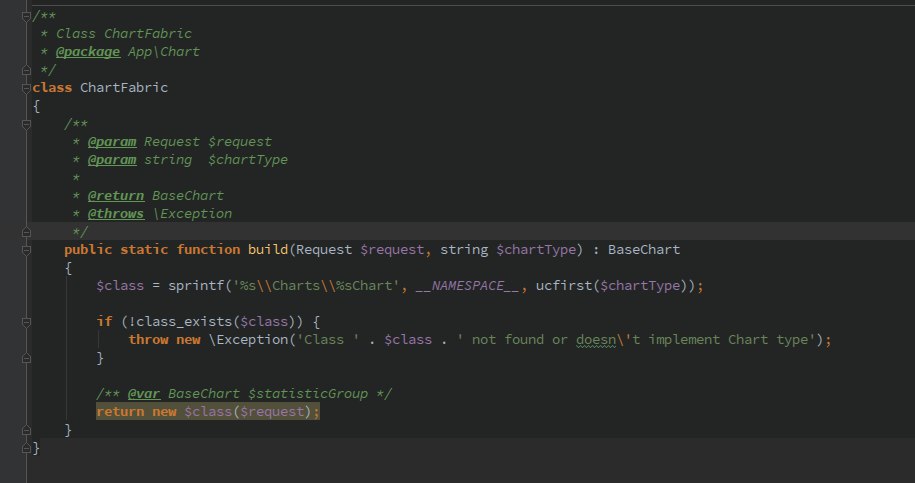Collapse the class docblock at its opening /** line
This screenshot has height=483, width=915.
(x=26, y=16)
